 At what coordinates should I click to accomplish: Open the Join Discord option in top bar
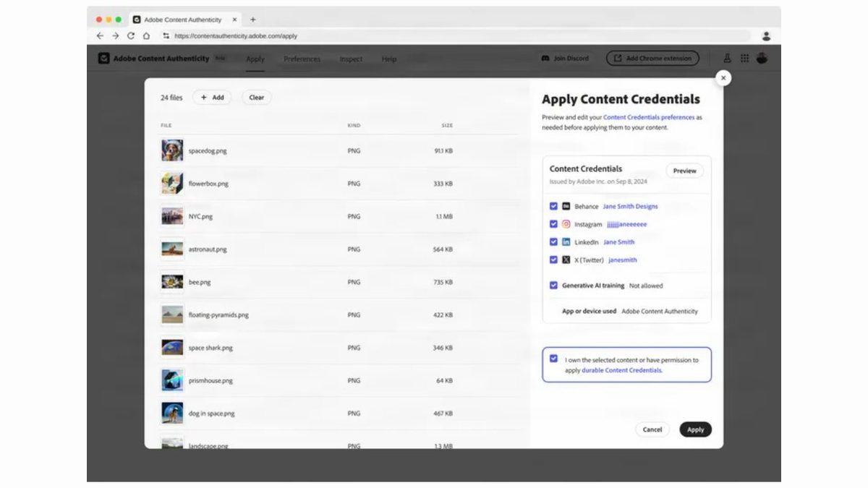pos(564,59)
